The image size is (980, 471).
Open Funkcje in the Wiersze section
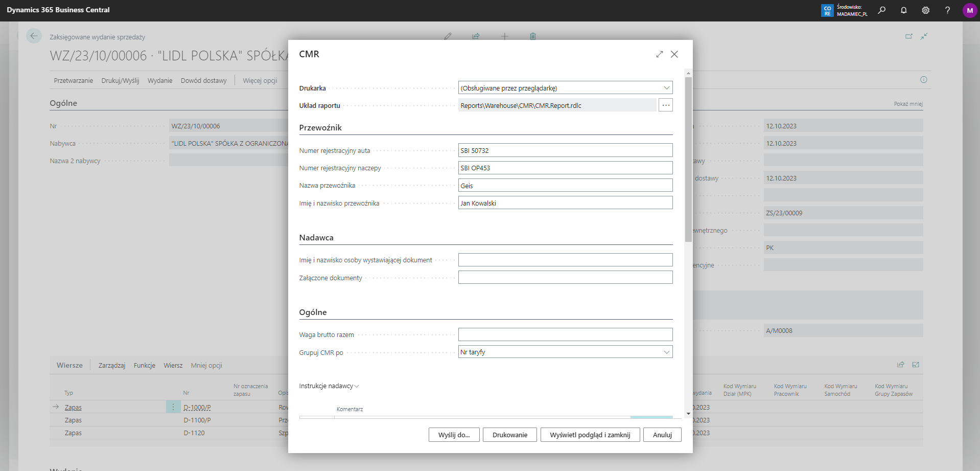145,365
